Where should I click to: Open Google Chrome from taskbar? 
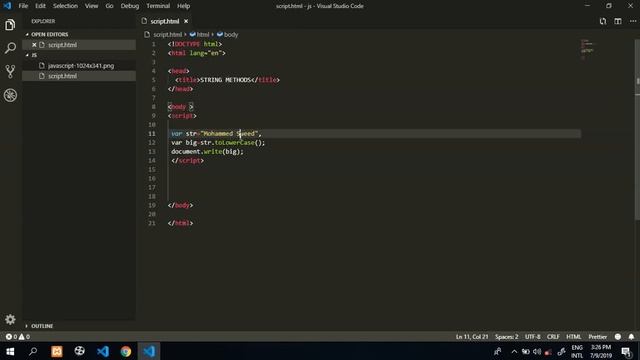[126, 351]
